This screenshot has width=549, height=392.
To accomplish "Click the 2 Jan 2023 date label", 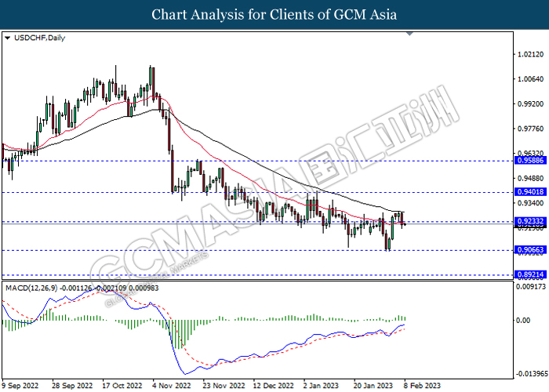I will [x=321, y=386].
